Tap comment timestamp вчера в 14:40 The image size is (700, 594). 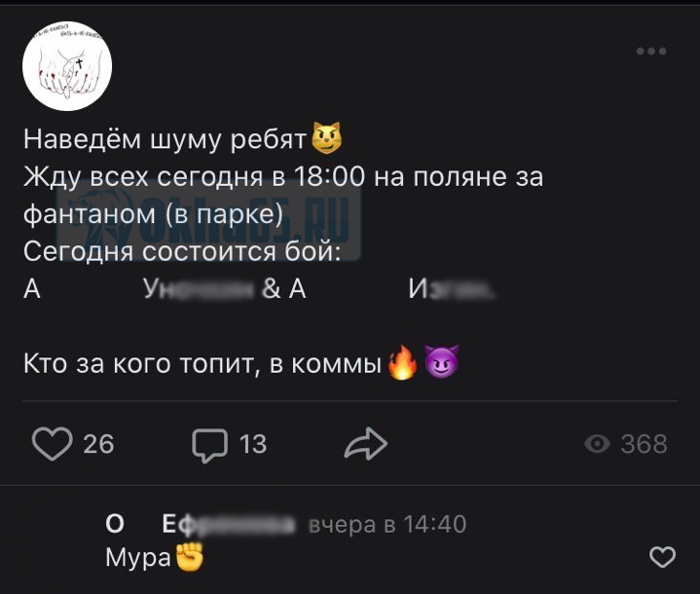(x=387, y=524)
